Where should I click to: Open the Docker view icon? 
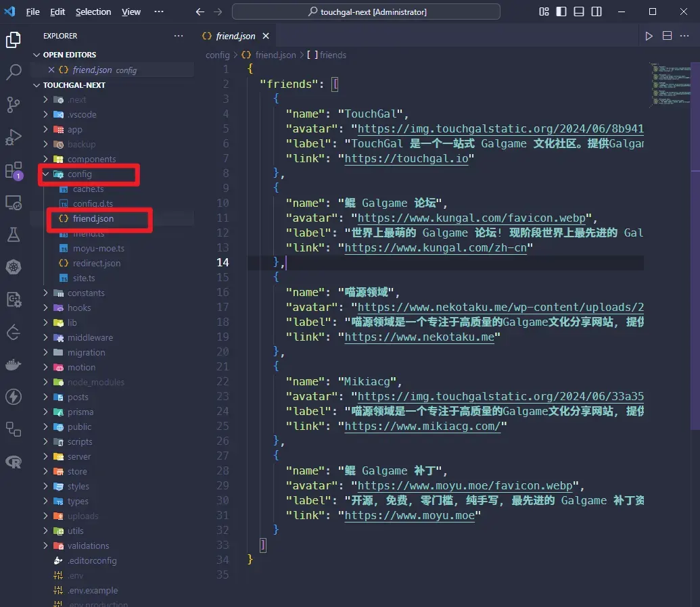[x=14, y=364]
